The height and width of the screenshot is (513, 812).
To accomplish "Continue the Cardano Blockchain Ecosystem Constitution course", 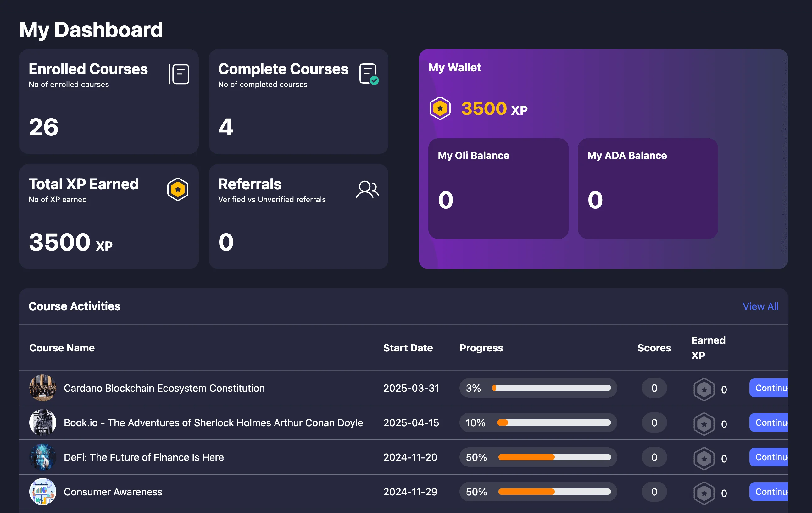I will click(769, 388).
